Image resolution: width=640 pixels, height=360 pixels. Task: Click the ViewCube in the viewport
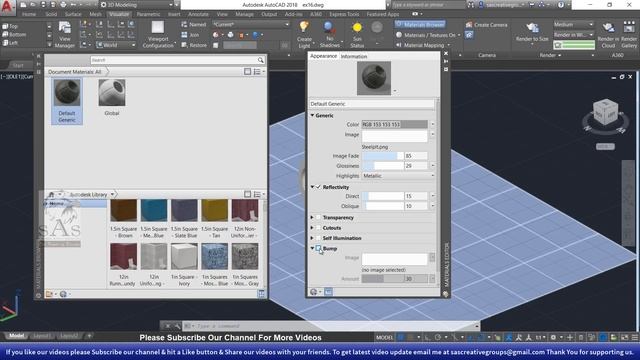pyautogui.click(x=605, y=112)
